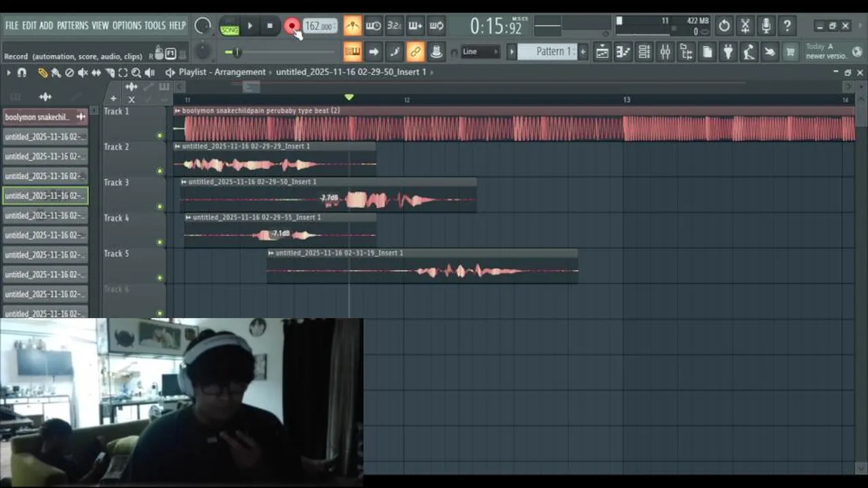Select the playlist Mute tool

point(82,73)
